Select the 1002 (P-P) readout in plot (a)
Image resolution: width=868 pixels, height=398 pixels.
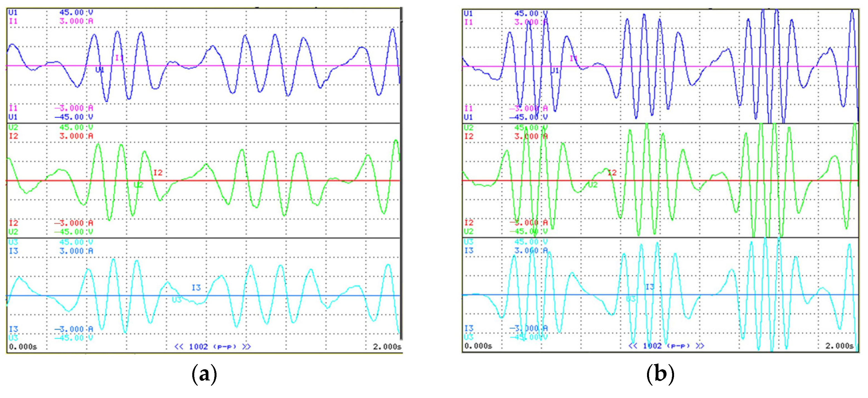[213, 347]
